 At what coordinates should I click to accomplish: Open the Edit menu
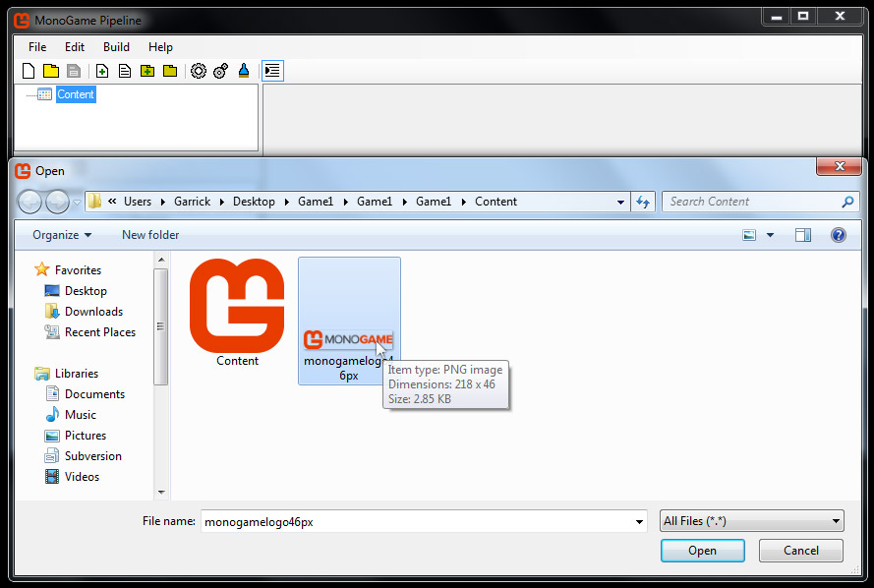pyautogui.click(x=75, y=47)
